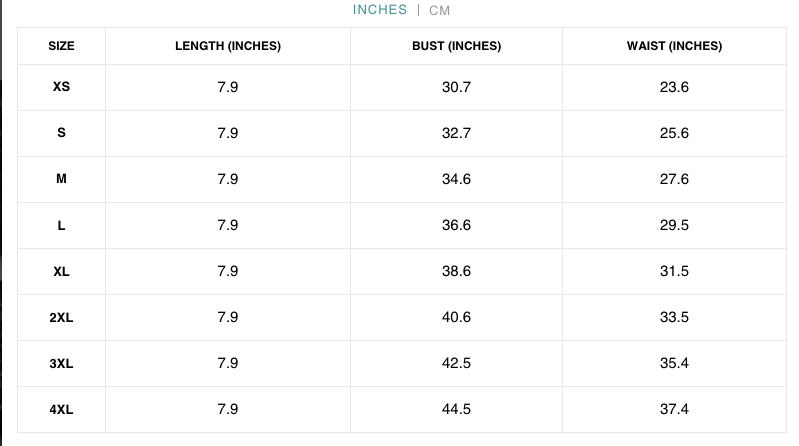799x446 pixels.
Task: Click the 34.6 bust measurement cell
Action: click(456, 179)
